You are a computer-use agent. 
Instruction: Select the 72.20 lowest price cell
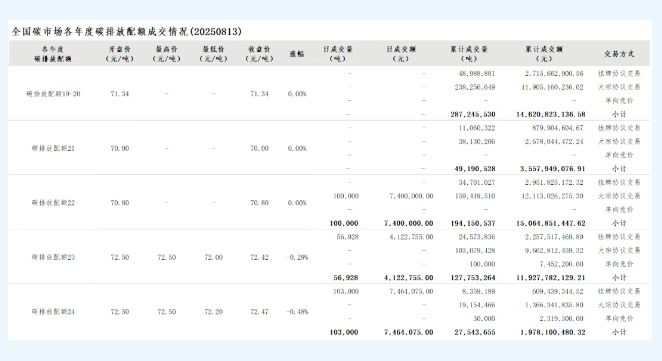213,312
